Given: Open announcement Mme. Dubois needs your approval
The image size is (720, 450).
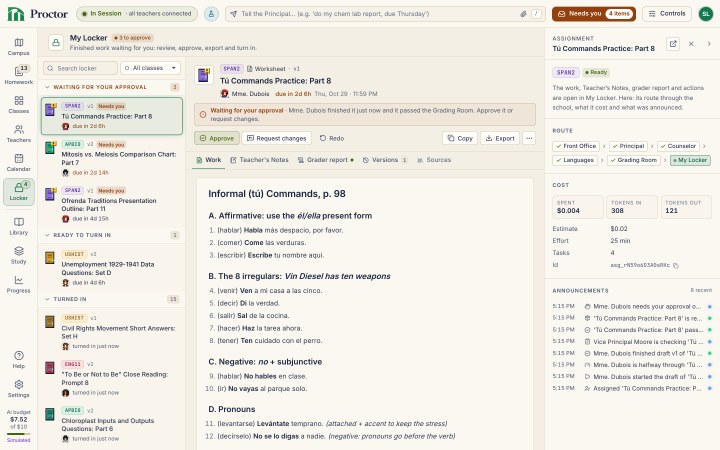Looking at the screenshot, I should tap(632, 306).
